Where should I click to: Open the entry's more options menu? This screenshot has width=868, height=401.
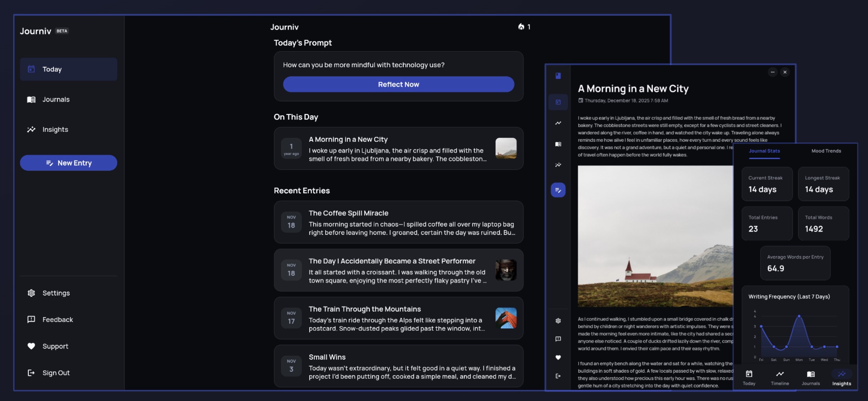(772, 72)
